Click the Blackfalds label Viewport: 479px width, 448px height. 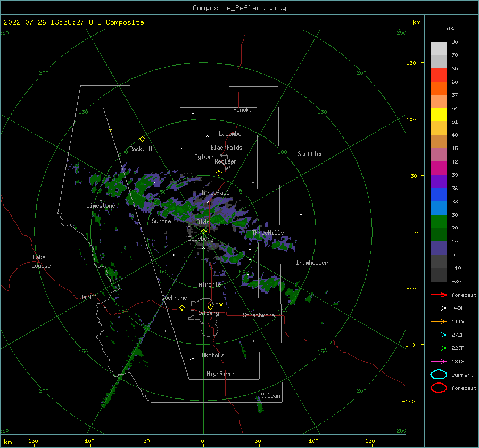(x=226, y=148)
